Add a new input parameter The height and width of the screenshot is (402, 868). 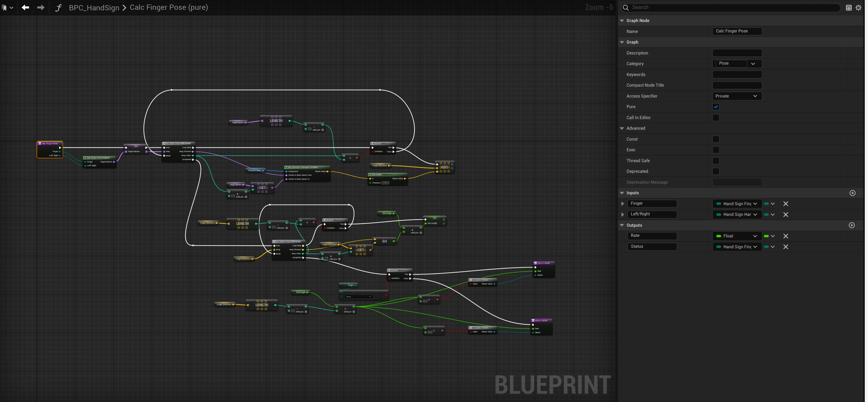coord(853,193)
